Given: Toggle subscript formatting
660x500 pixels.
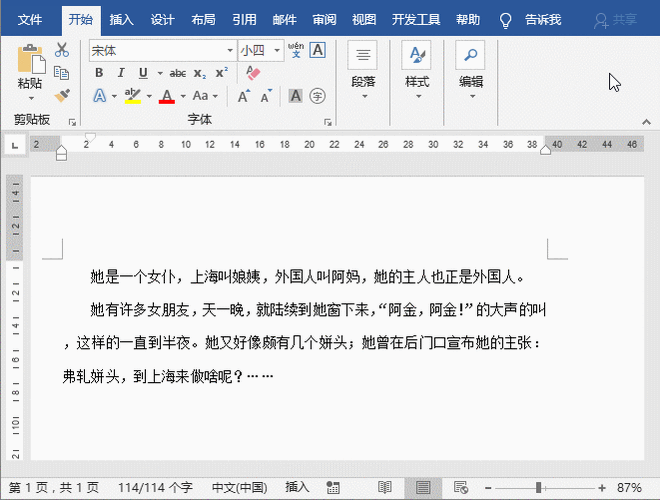Looking at the screenshot, I should (x=200, y=73).
